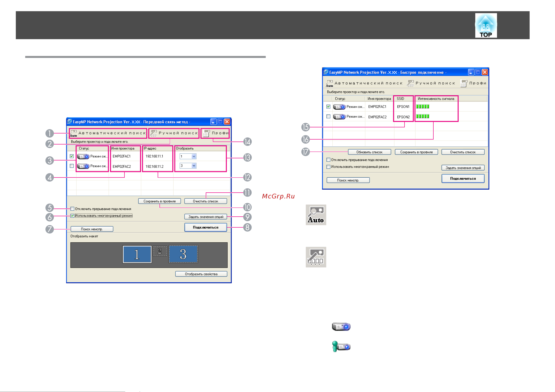Click the 192.168.11.2 IP address cell
Viewport: 555px width, 392px height.
pyautogui.click(x=155, y=166)
